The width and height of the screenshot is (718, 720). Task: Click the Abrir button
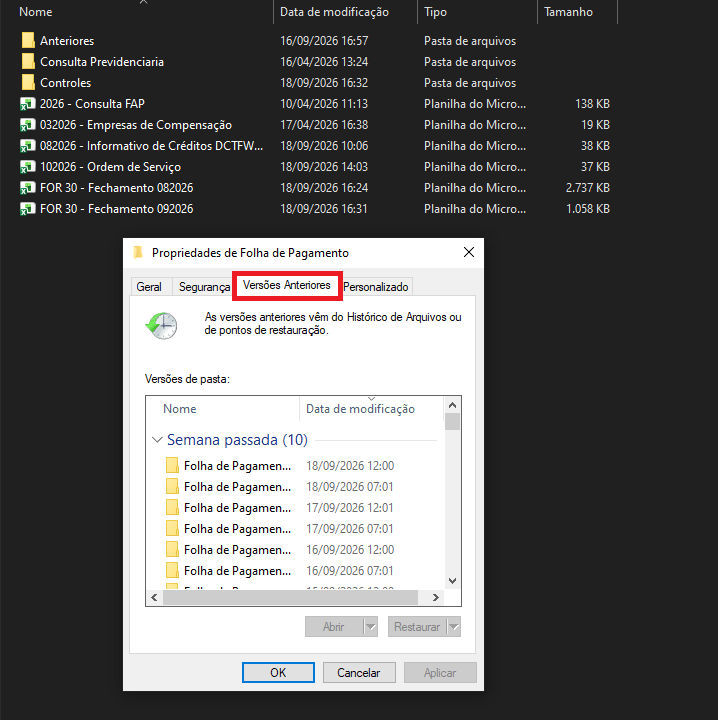334,627
